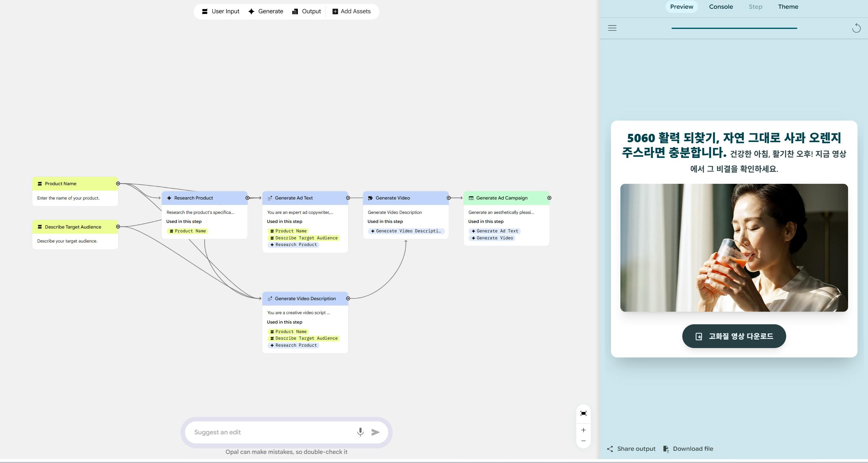868x463 pixels.
Task: Zoom in with the plus icon
Action: (583, 430)
